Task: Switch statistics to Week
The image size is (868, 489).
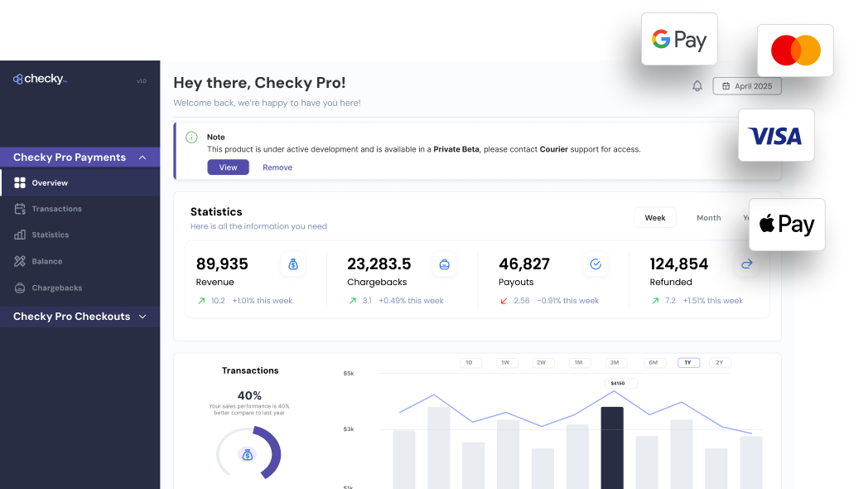Action: click(x=655, y=218)
